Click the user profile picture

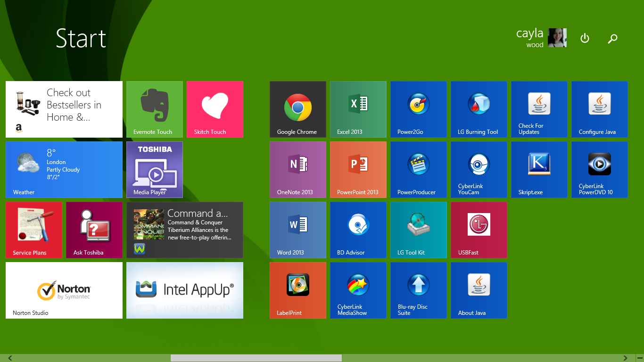(557, 38)
